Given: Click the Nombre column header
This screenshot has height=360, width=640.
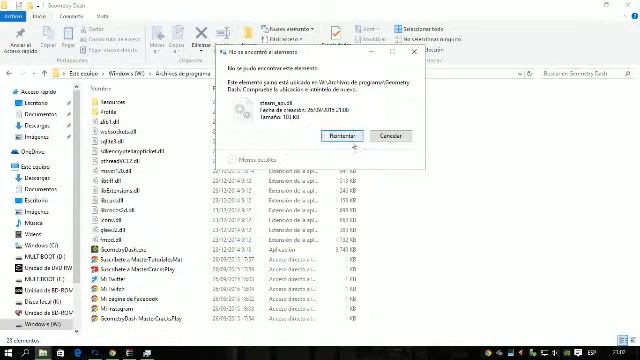Looking at the screenshot, I should point(101,89).
